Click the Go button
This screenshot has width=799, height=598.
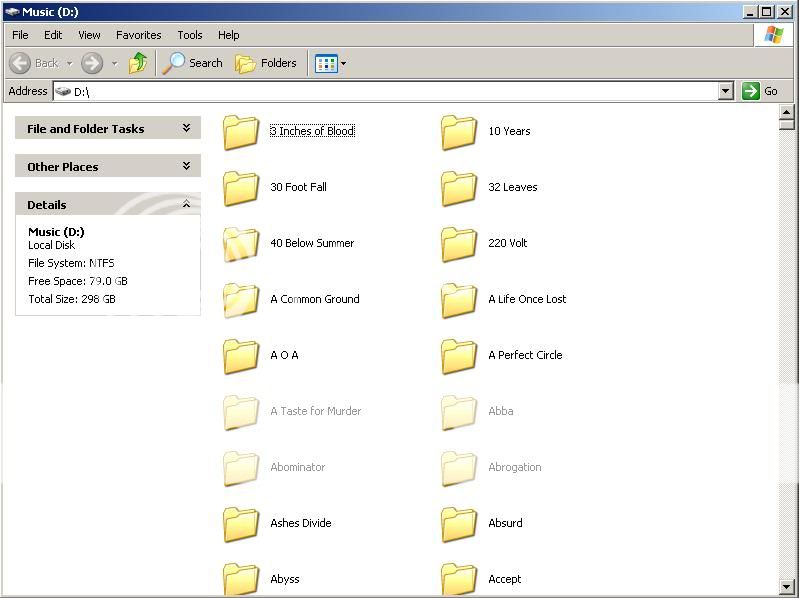click(760, 91)
